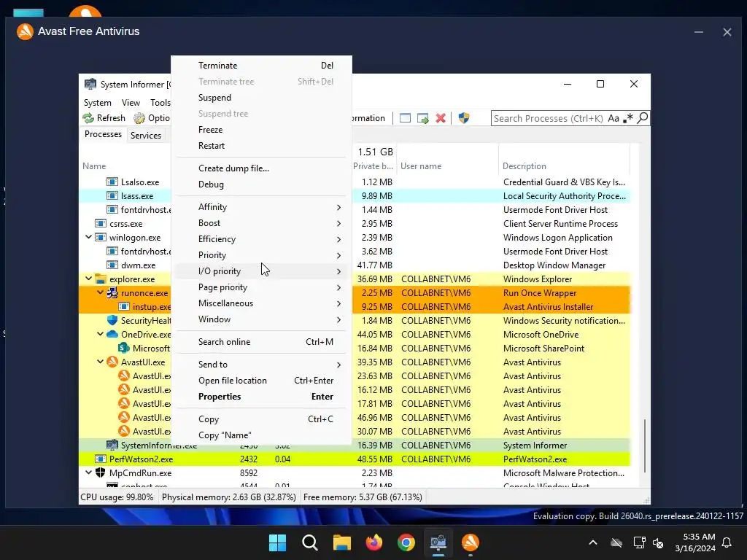Open Firefox from the taskbar
Viewport: 747px width, 560px height.
(x=374, y=542)
